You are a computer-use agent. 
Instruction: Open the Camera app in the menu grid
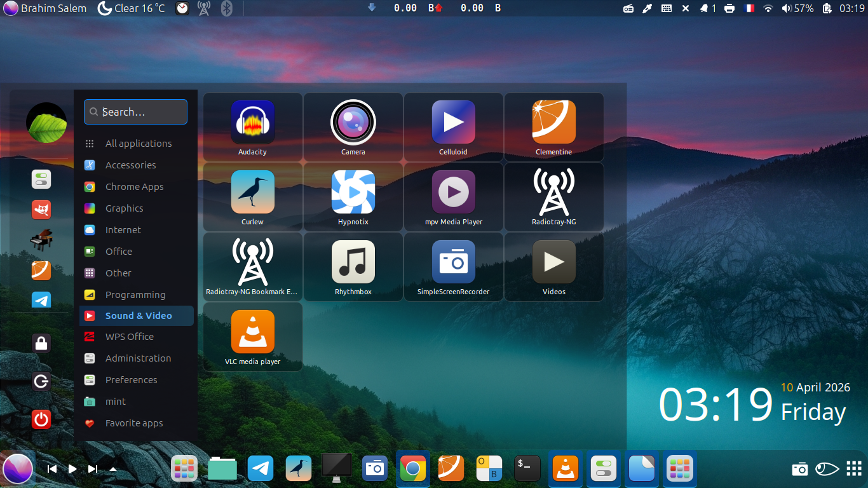point(353,127)
